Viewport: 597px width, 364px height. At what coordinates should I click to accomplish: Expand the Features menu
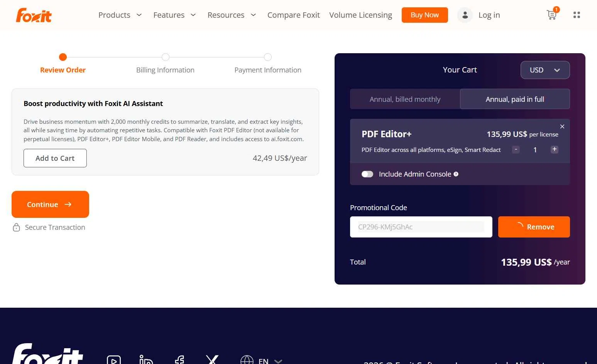tap(174, 15)
